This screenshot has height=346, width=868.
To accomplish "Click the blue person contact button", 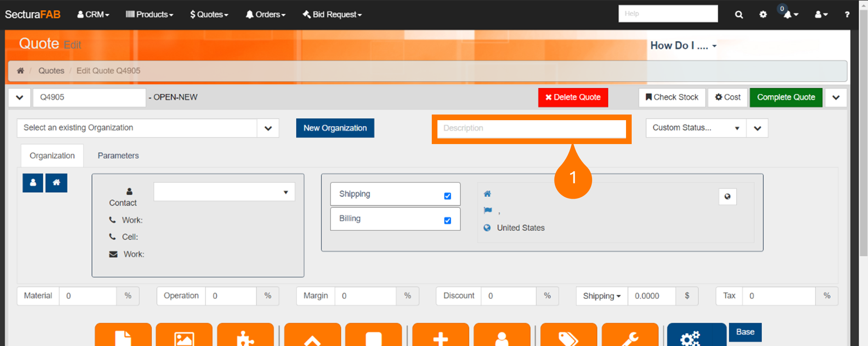I will coord(33,183).
